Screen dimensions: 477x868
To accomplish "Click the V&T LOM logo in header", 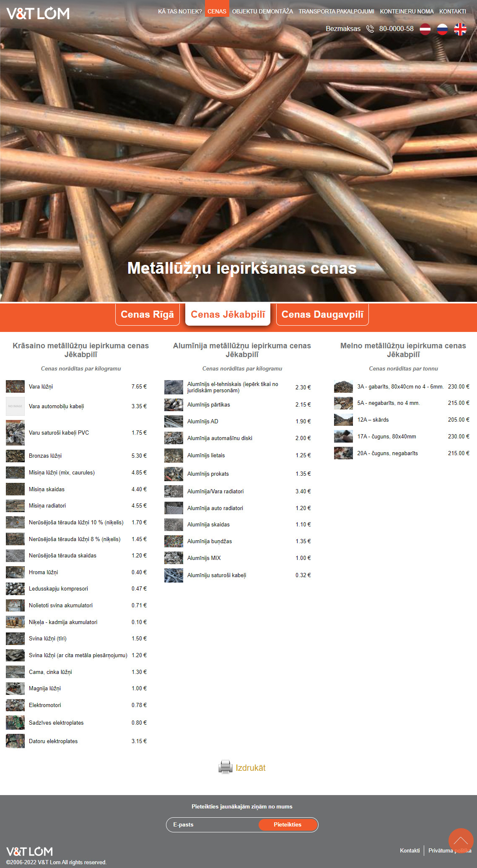I will [x=38, y=13].
